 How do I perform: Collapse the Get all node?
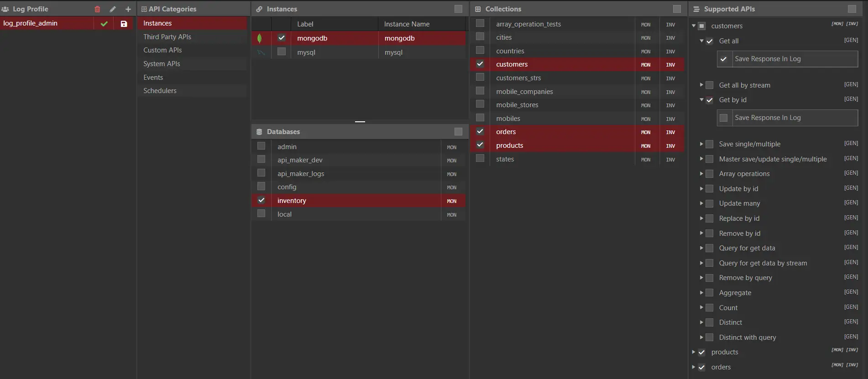[701, 41]
